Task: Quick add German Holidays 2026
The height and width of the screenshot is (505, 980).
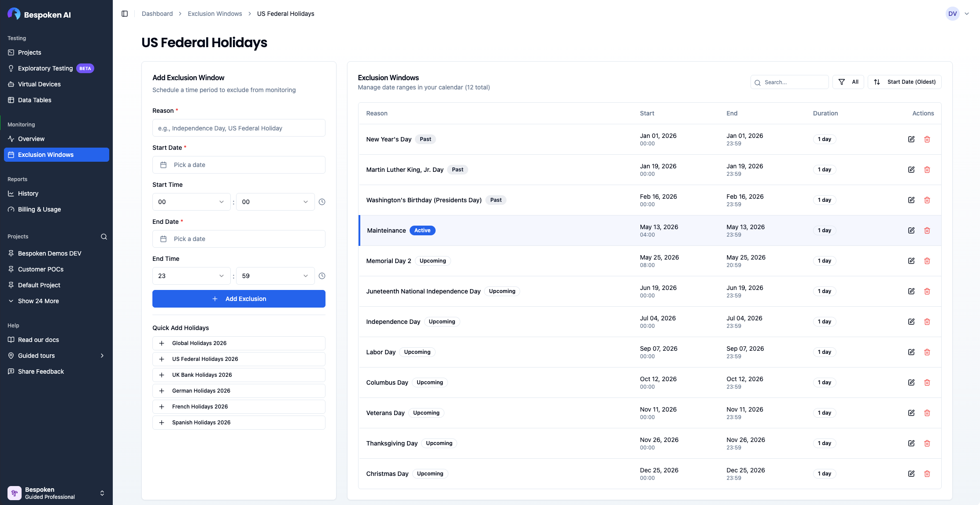Action: [239, 391]
